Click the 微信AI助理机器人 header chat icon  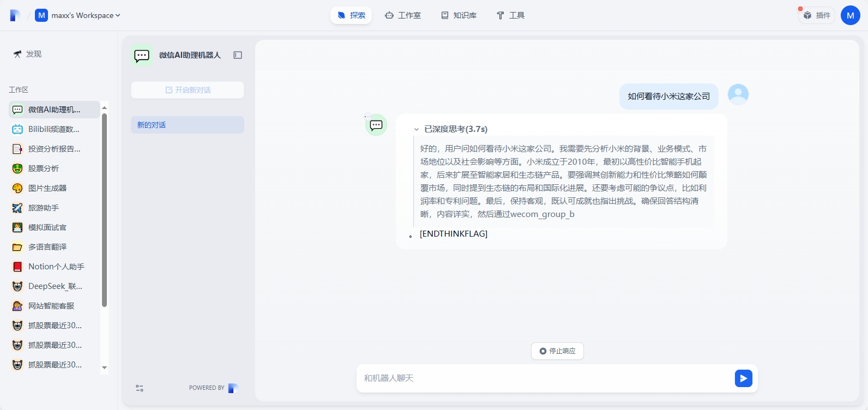coord(142,55)
